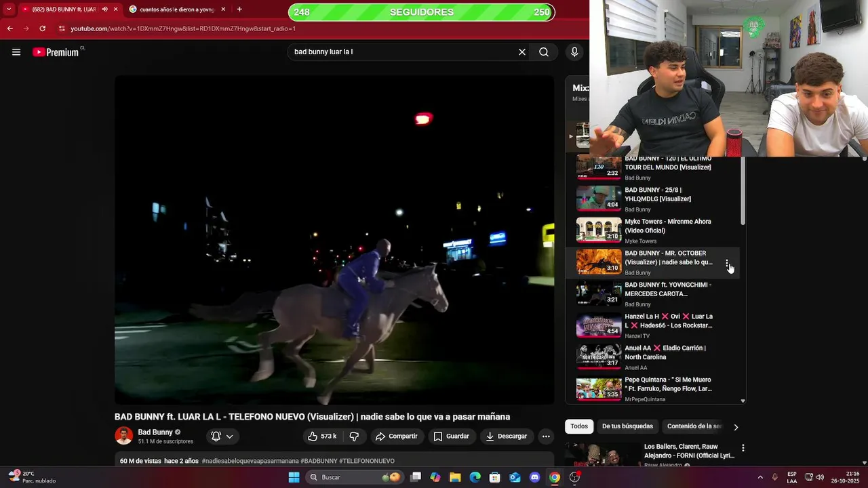Open weather widget showing 20°C

(x=33, y=477)
